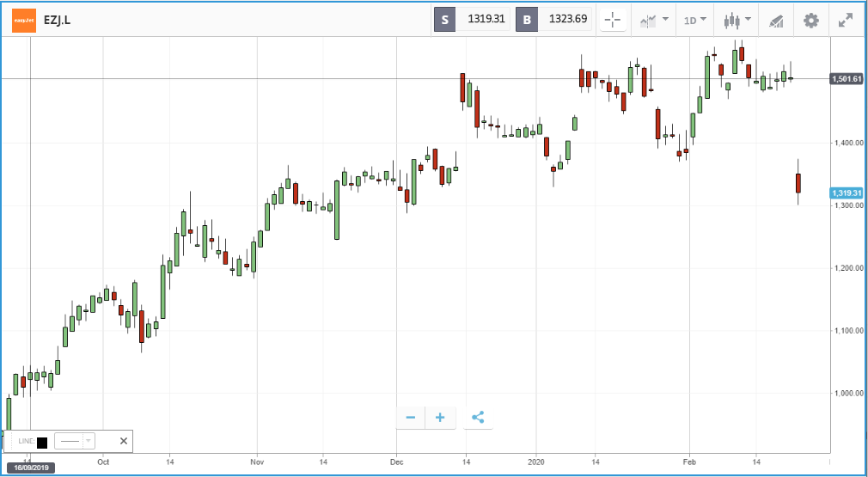The width and height of the screenshot is (868, 477).
Task: Click the 1,319.31 current price label
Action: pos(847,193)
